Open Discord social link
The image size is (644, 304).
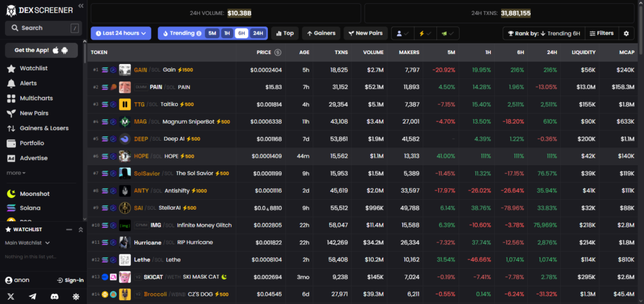(x=54, y=296)
